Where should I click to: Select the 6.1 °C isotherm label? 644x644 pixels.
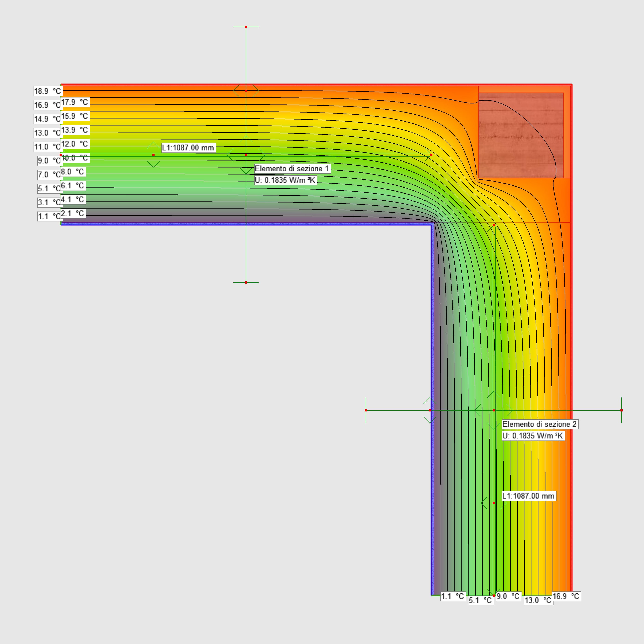(x=73, y=186)
